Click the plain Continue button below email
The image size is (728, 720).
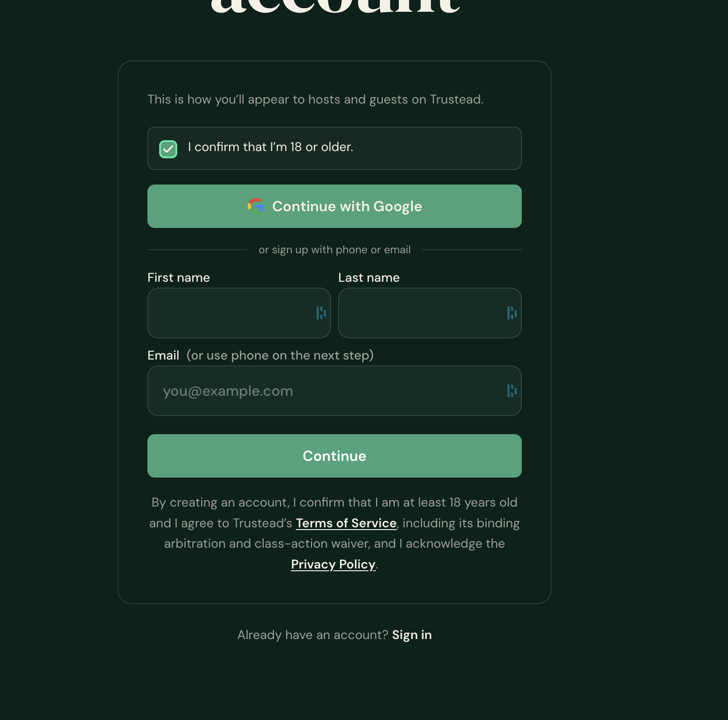point(335,456)
